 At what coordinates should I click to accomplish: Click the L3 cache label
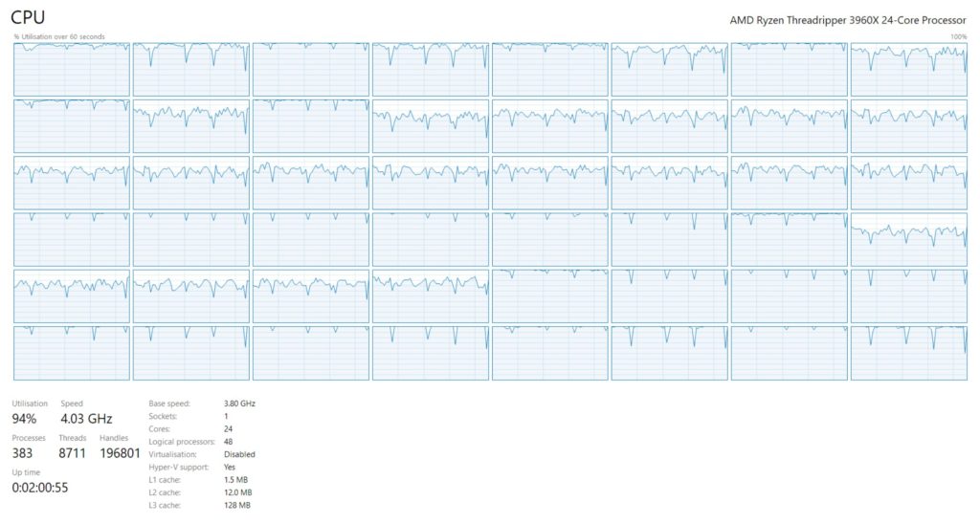click(x=165, y=505)
